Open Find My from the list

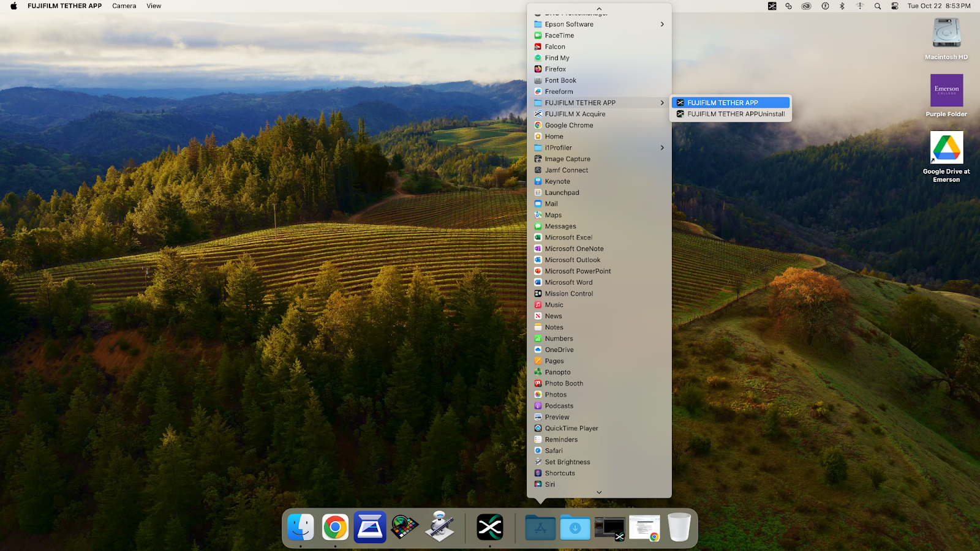599,58
